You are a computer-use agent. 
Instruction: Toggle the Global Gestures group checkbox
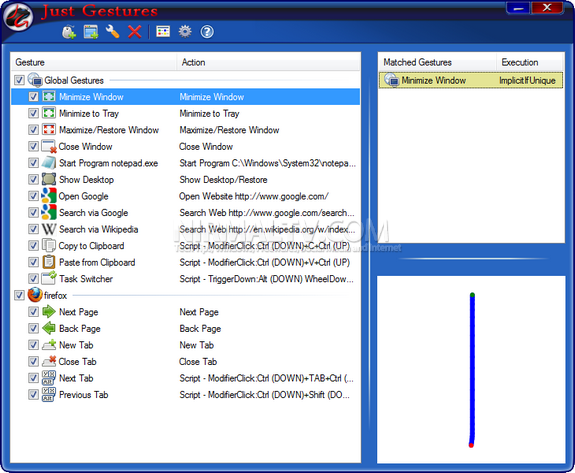pyautogui.click(x=19, y=80)
